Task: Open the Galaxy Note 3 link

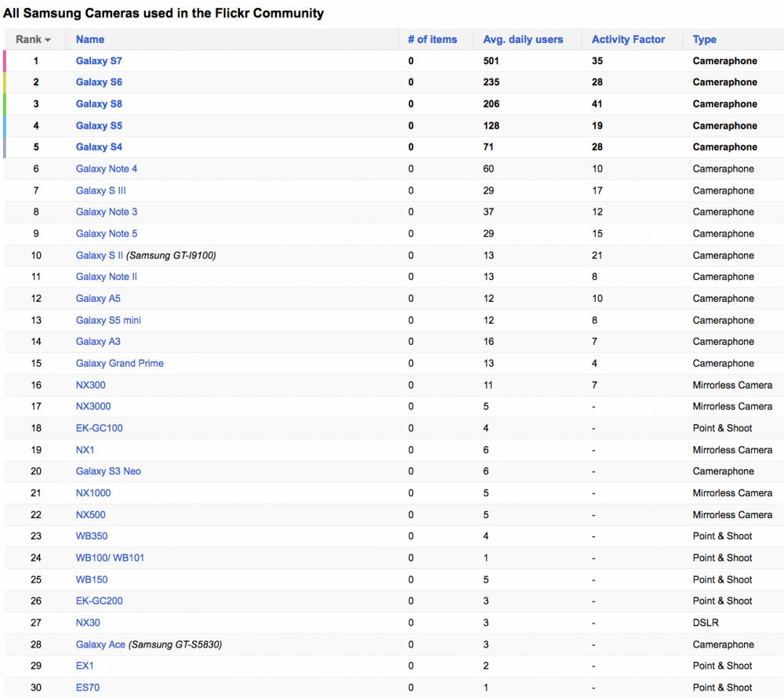Action: 107,212
